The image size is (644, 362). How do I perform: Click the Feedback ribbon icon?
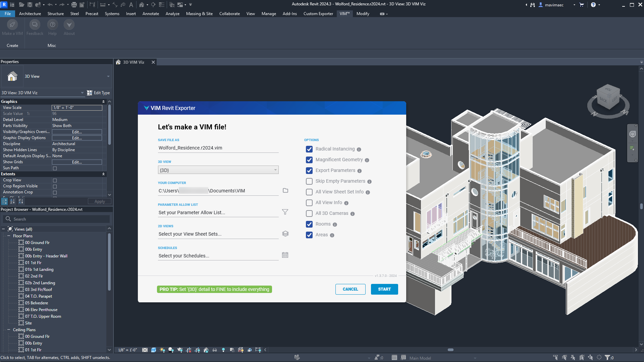35,25
